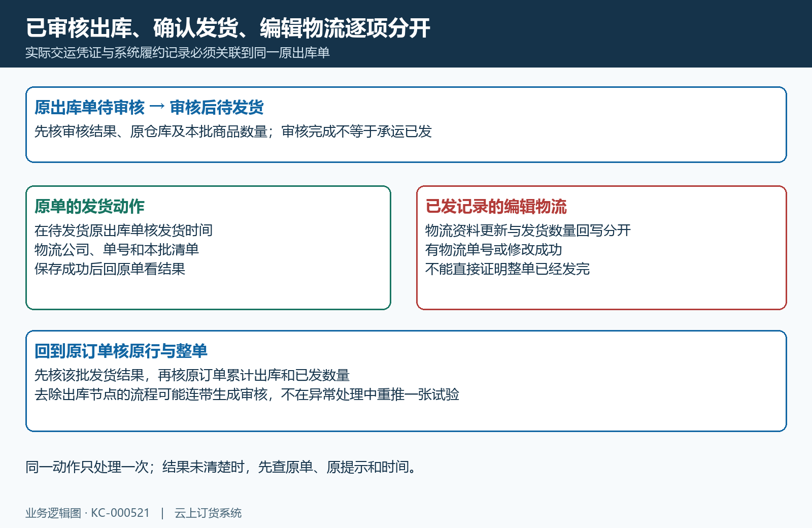This screenshot has width=812, height=528.
Task: Click note 同一动作只处理一次
Action: [x=87, y=467]
